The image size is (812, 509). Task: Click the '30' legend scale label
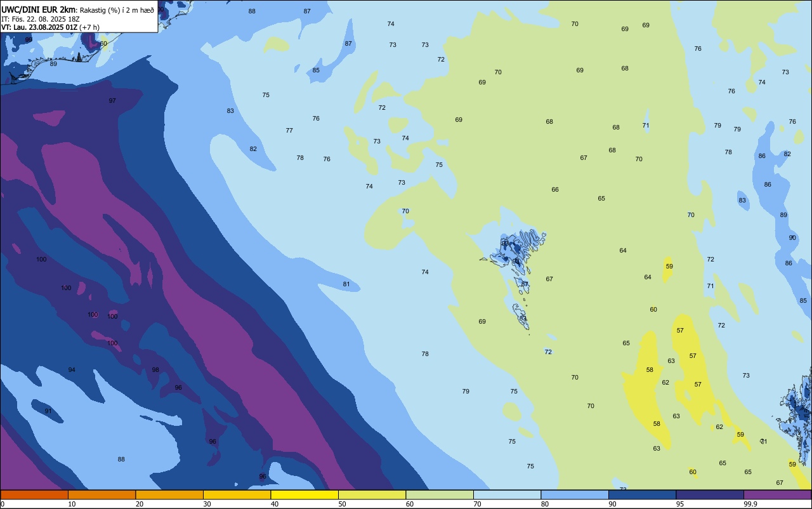point(207,504)
